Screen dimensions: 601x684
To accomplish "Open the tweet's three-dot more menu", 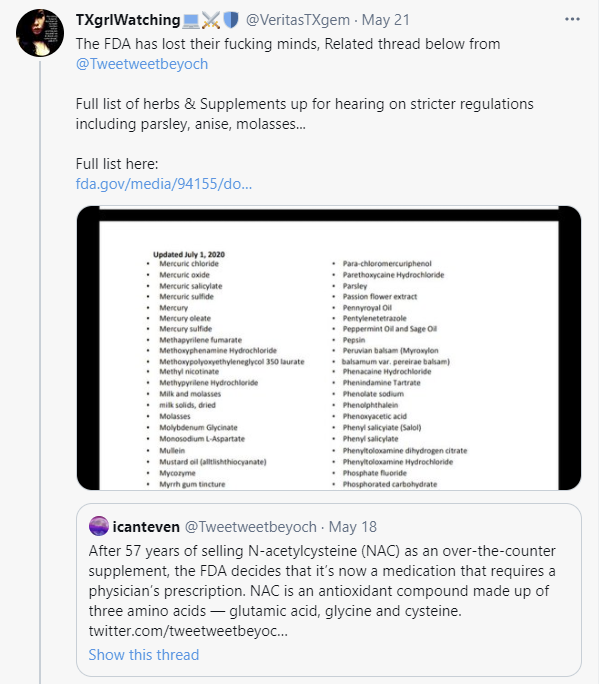I will pos(572,20).
